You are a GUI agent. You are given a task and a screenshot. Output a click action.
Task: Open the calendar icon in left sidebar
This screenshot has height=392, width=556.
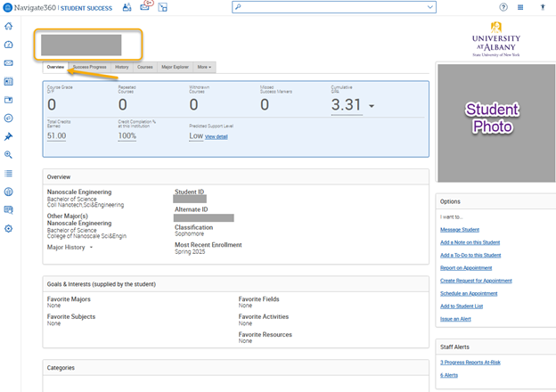tap(9, 81)
